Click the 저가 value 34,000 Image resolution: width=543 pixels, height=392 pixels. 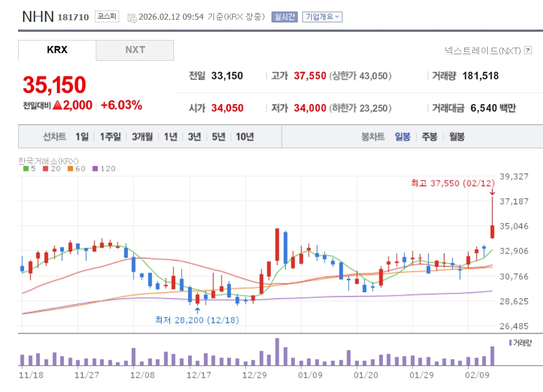pos(310,108)
